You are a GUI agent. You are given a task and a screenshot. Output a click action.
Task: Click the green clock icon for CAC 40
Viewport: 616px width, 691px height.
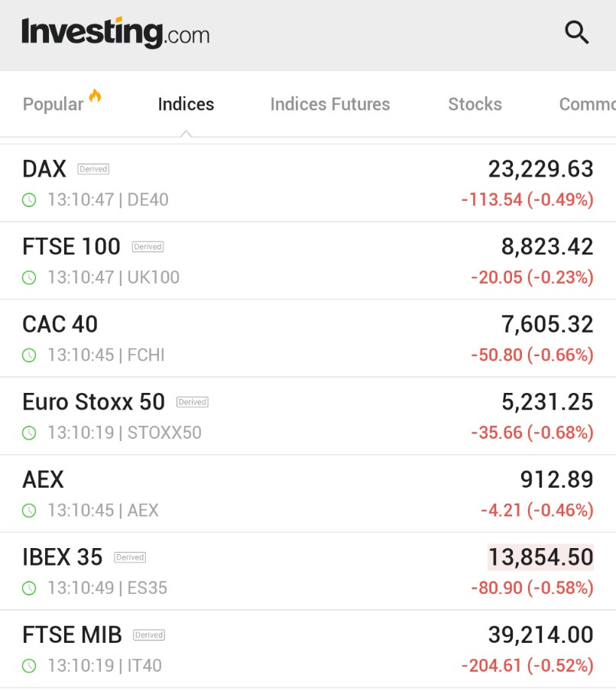point(29,355)
